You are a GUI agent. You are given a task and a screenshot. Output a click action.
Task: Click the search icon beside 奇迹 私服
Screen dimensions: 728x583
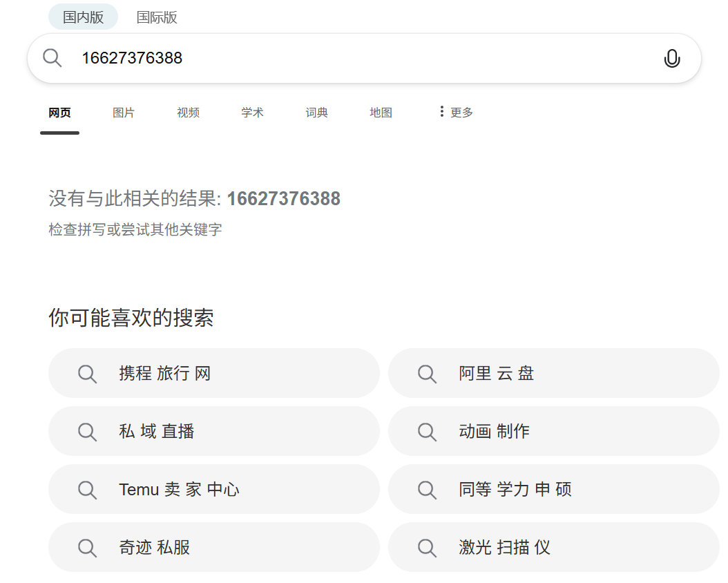coord(87,548)
